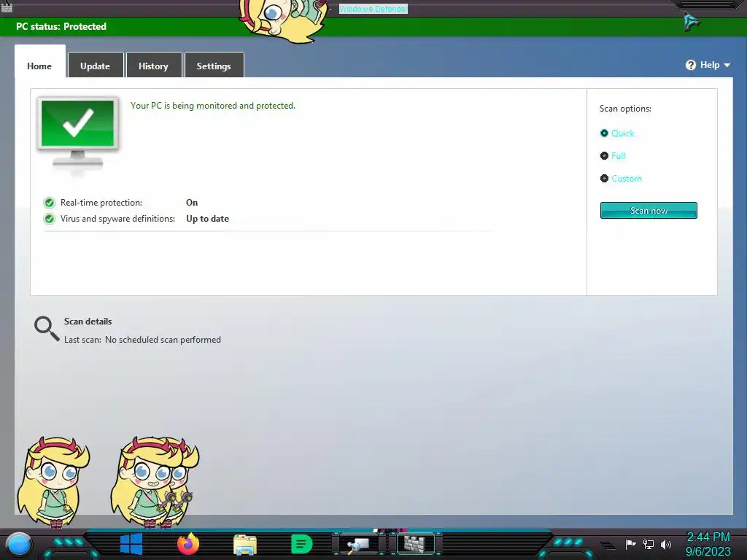Switch to the Update tab
The width and height of the screenshot is (747, 560).
click(96, 66)
